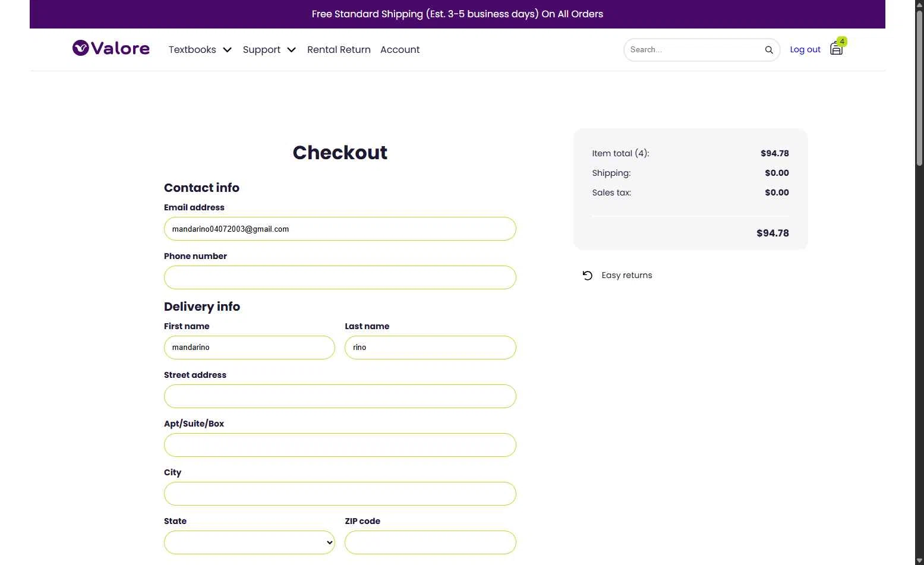
Task: Expand the Support menu chevron
Action: [x=291, y=50]
